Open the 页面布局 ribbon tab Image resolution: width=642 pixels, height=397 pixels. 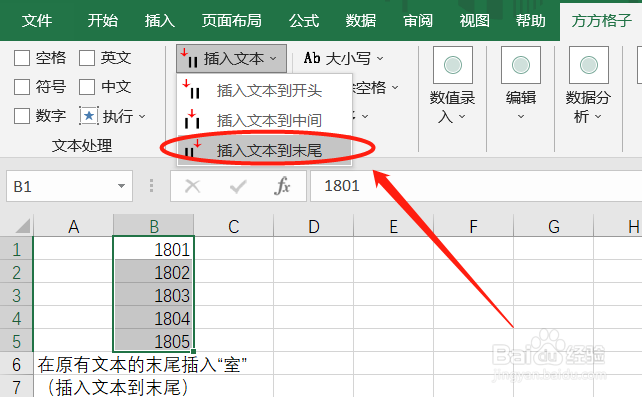point(232,20)
